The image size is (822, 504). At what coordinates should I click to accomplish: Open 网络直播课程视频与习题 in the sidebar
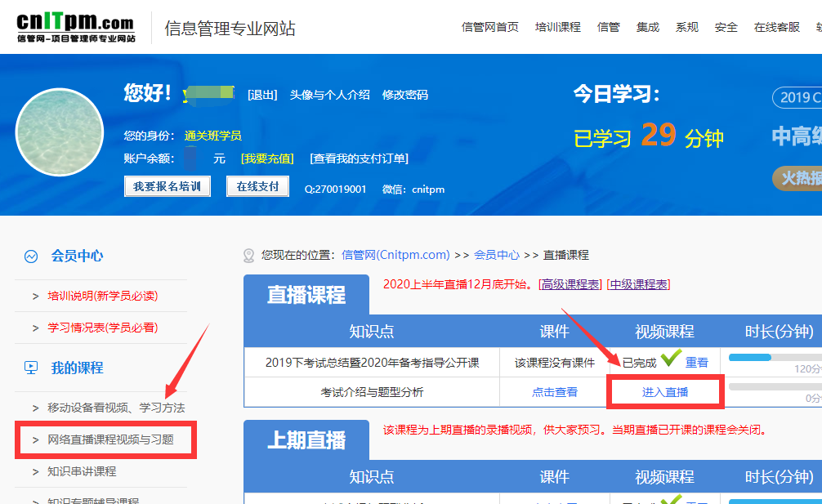click(x=110, y=439)
